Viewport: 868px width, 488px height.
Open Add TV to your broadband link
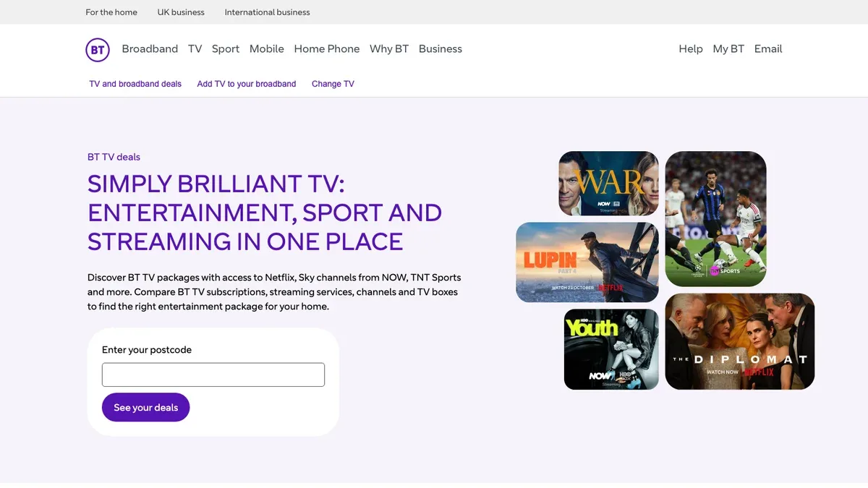pos(247,84)
